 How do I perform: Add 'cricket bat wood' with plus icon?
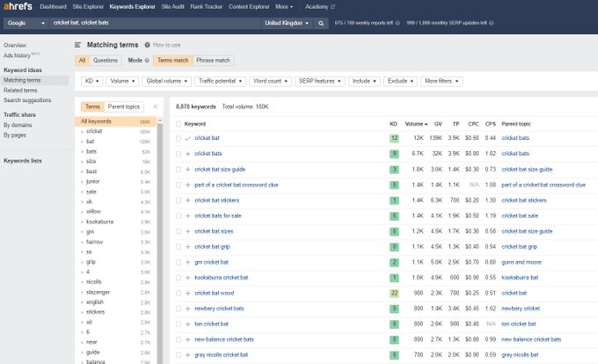[187, 294]
